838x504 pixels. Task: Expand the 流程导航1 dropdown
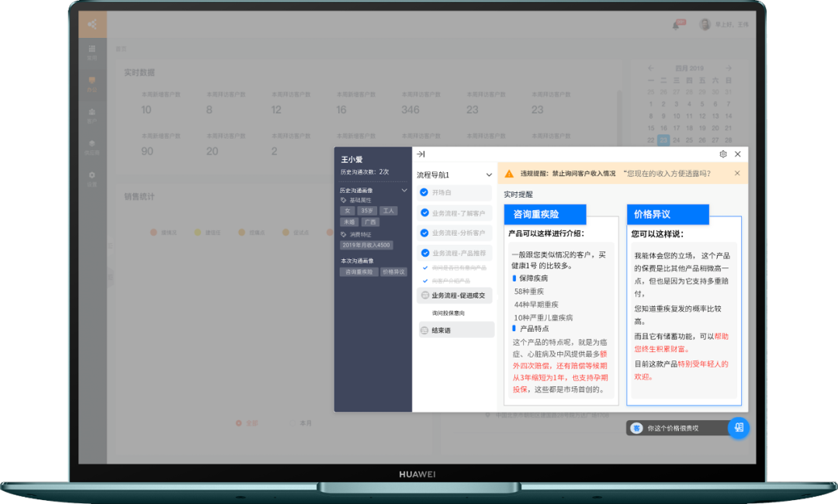[x=488, y=175]
